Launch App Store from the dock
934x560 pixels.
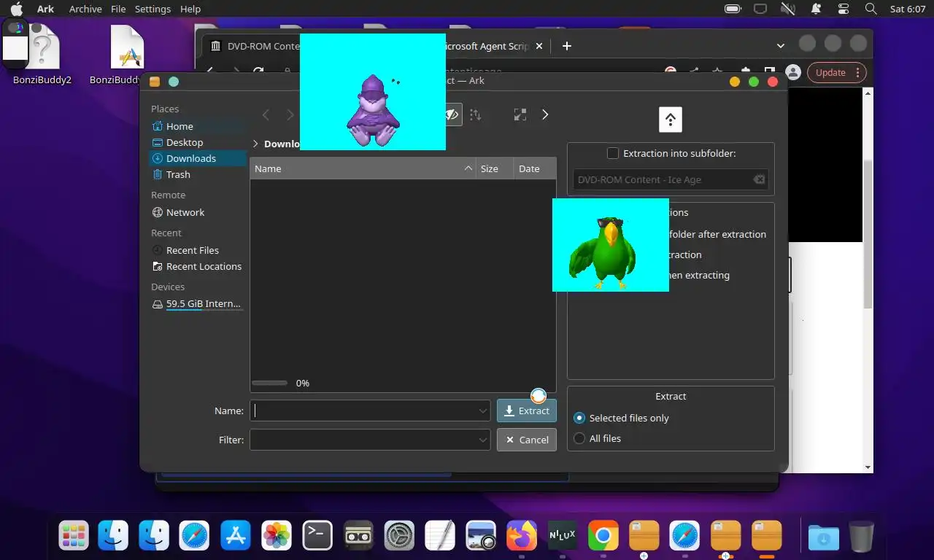[x=236, y=537]
